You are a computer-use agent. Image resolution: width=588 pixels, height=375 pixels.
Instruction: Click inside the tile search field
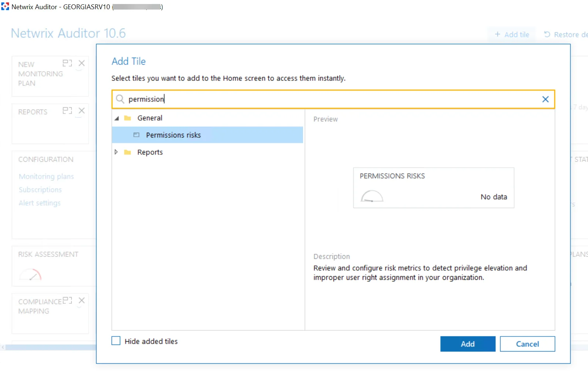333,99
